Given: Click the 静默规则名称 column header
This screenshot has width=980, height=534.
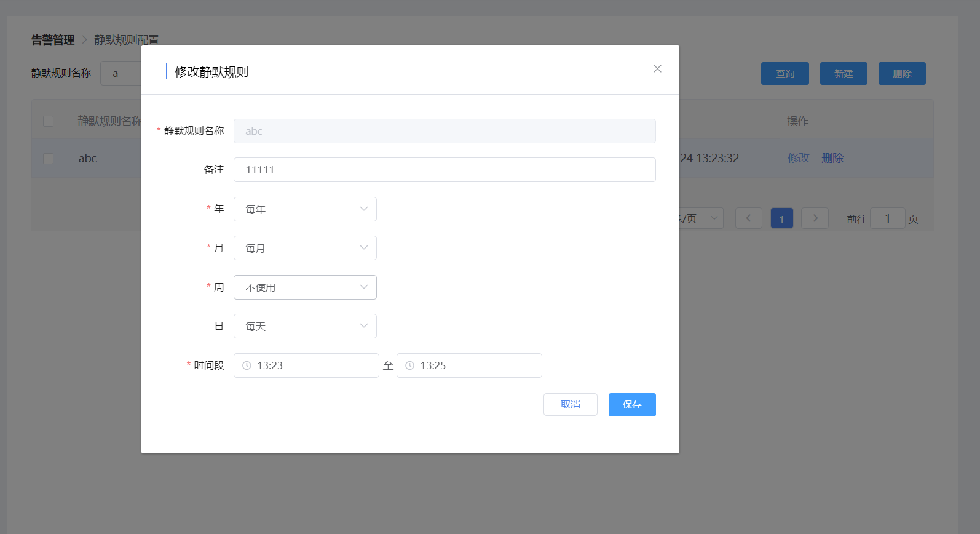Looking at the screenshot, I should 109,121.
